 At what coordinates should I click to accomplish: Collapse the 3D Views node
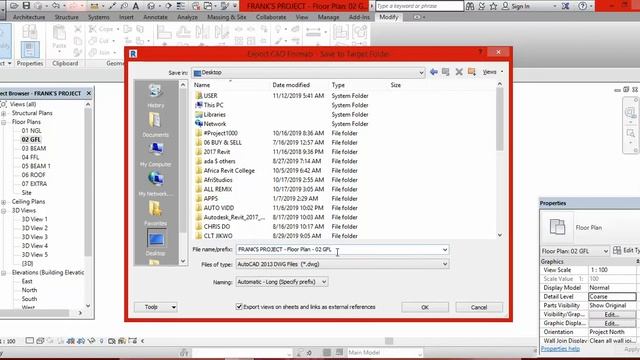pyautogui.click(x=4, y=211)
